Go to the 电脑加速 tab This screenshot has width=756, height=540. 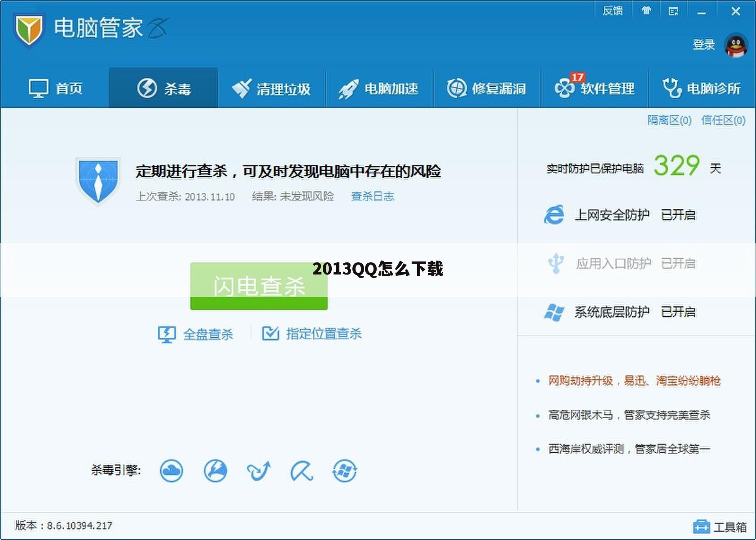pos(379,88)
